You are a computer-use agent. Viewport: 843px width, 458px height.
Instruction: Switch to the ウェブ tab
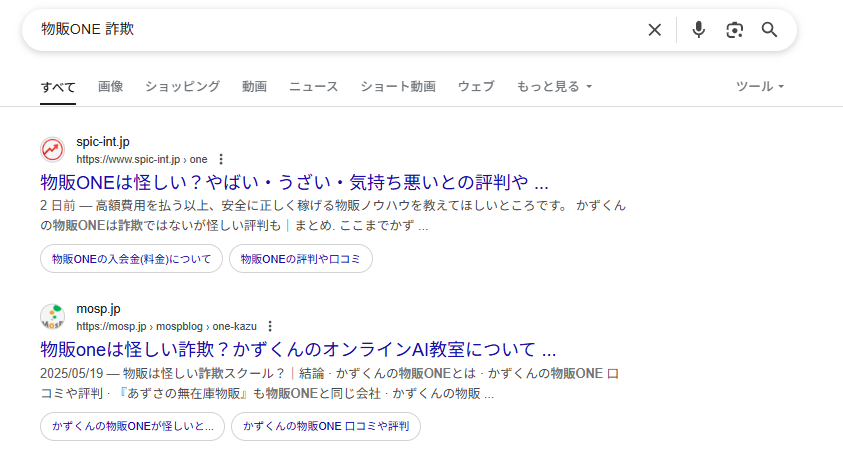pyautogui.click(x=476, y=87)
